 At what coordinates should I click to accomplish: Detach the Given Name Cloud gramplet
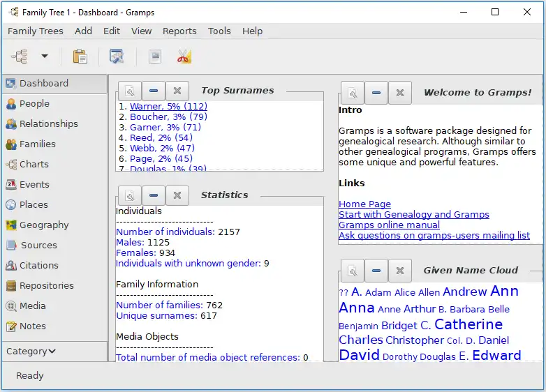coord(353,271)
